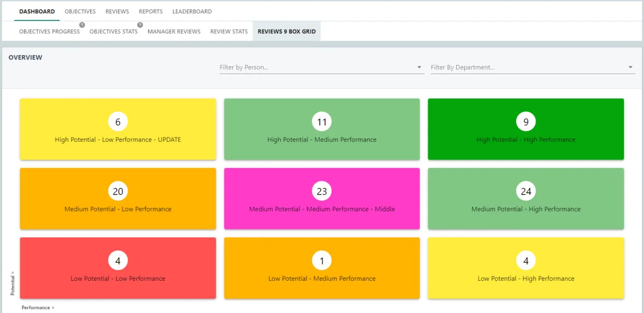Go to the Reviews tab
The width and height of the screenshot is (644, 313).
click(x=117, y=11)
